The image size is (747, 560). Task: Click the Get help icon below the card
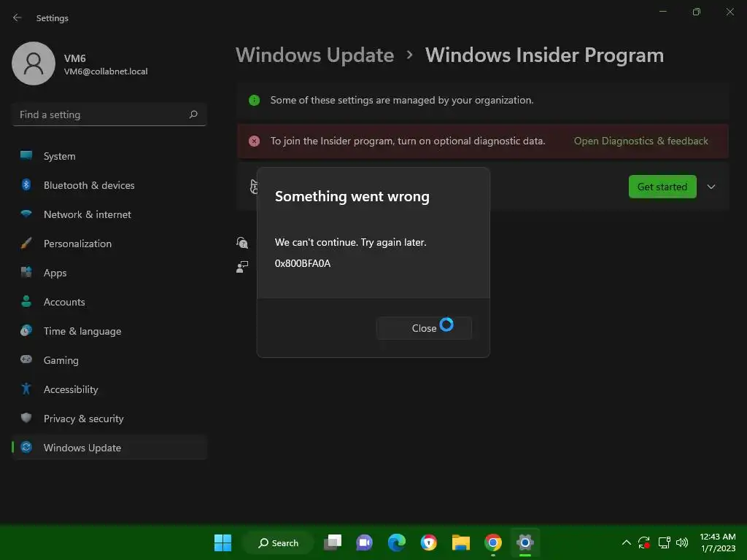(242, 243)
